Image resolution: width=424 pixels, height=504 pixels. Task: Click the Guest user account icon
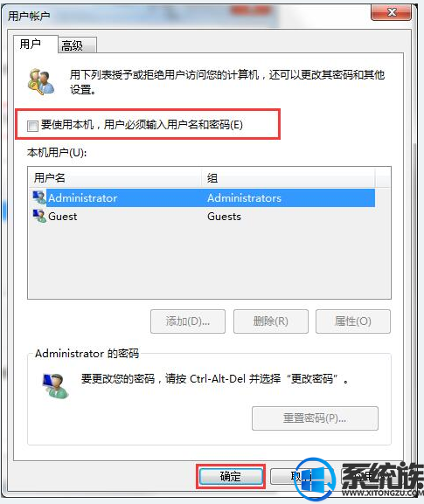pos(39,216)
